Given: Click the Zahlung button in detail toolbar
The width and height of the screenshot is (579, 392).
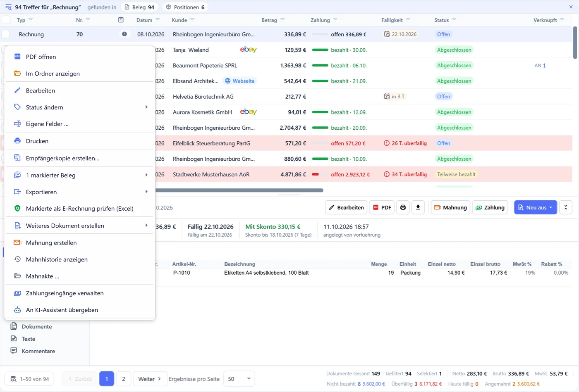Looking at the screenshot, I should 490,207.
